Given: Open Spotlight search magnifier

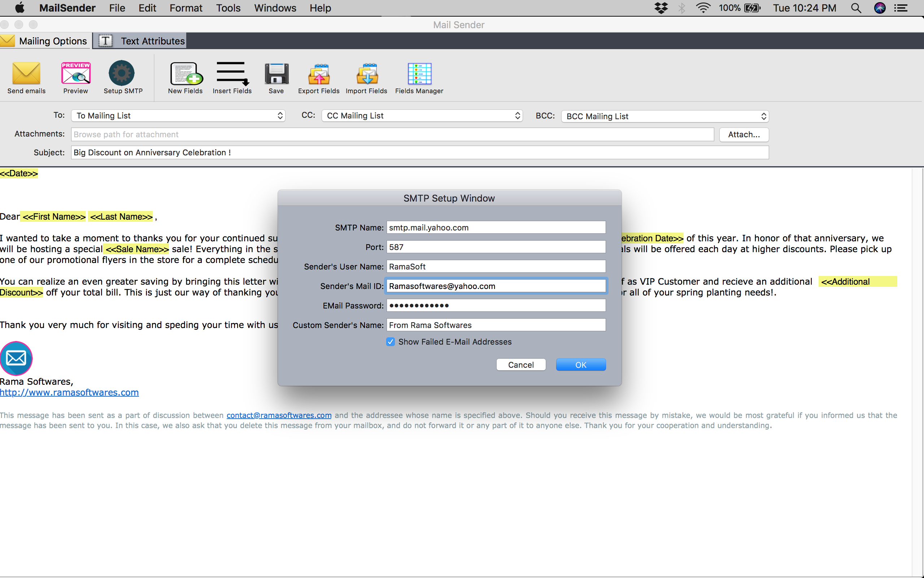Looking at the screenshot, I should click(856, 8).
